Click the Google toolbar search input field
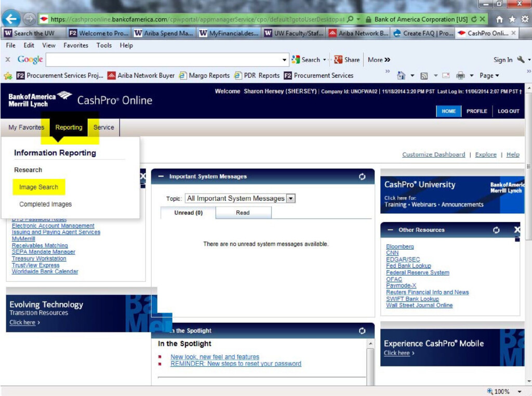This screenshot has height=396, width=532. 164,60
